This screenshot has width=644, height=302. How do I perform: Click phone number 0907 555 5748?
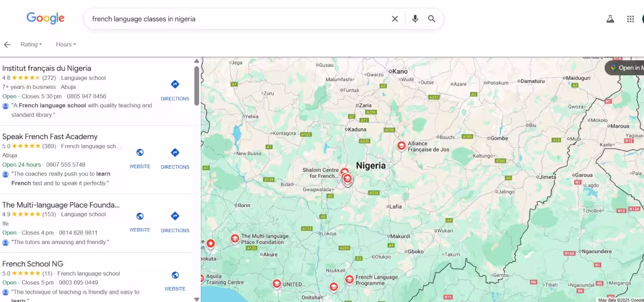coord(66,164)
